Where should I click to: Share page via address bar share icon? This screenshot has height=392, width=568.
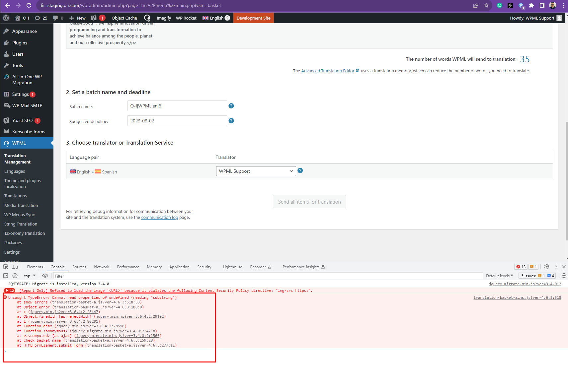tap(476, 5)
